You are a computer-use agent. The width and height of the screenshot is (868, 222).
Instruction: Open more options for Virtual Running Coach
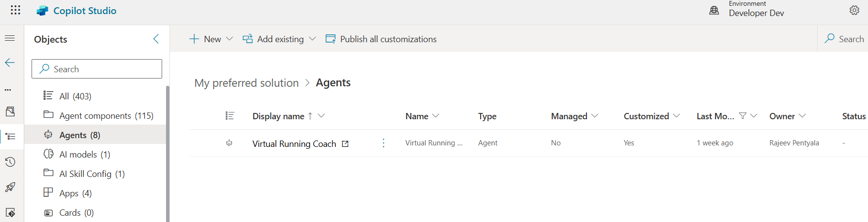[x=384, y=143]
